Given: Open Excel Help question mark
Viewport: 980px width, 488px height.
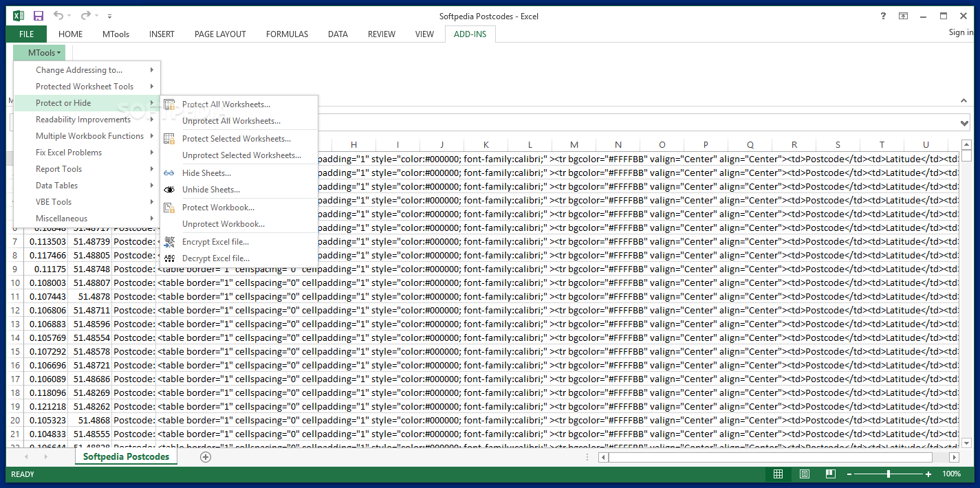Looking at the screenshot, I should click(884, 16).
